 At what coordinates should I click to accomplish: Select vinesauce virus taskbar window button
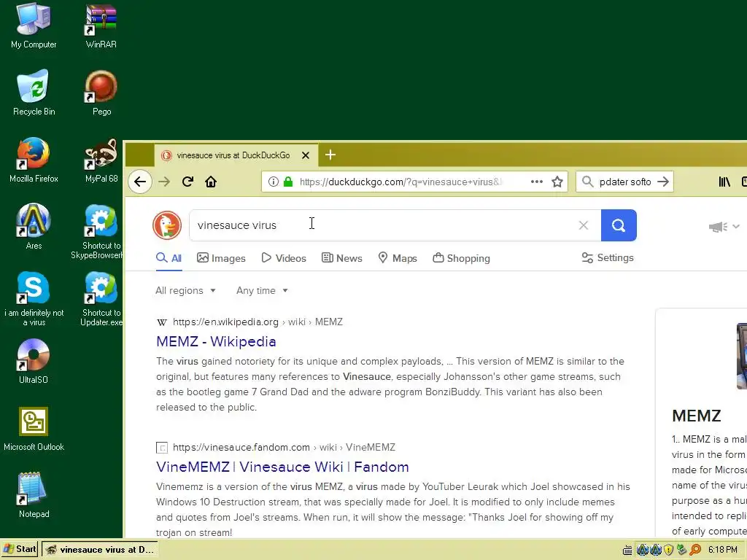pos(99,550)
